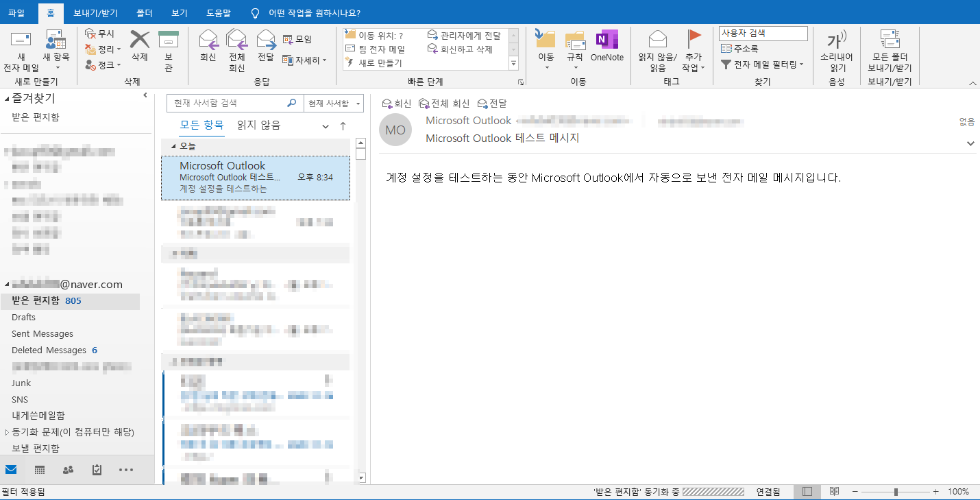980x500 pixels.
Task: Switch to 폴더 ribbon tab
Action: (x=144, y=13)
